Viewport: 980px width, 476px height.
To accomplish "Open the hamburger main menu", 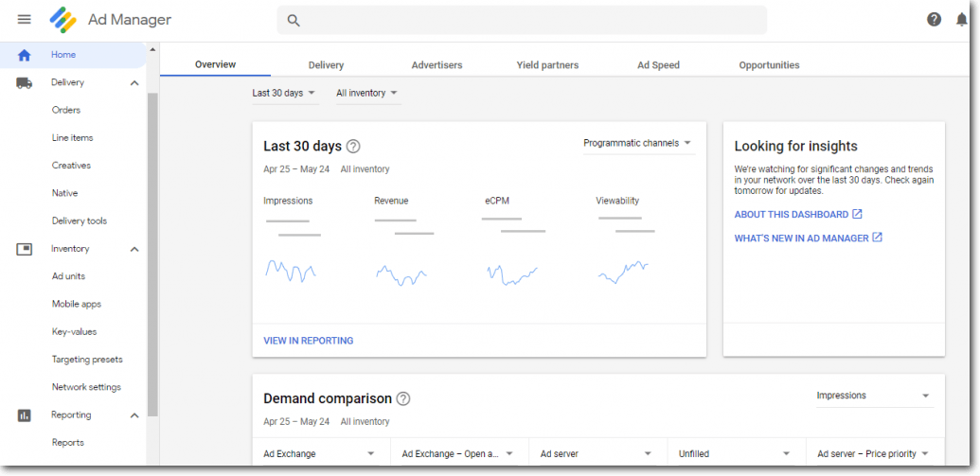I will click(x=25, y=20).
